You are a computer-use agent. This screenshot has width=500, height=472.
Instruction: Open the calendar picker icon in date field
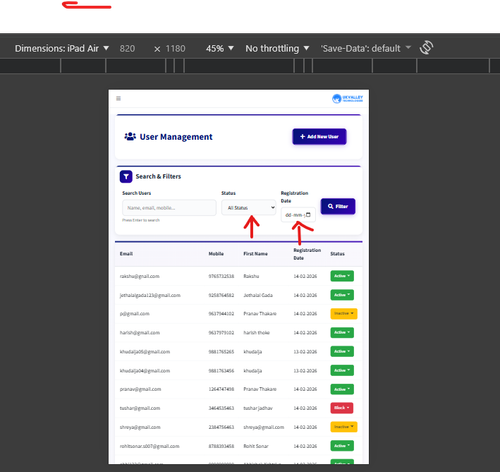point(308,215)
